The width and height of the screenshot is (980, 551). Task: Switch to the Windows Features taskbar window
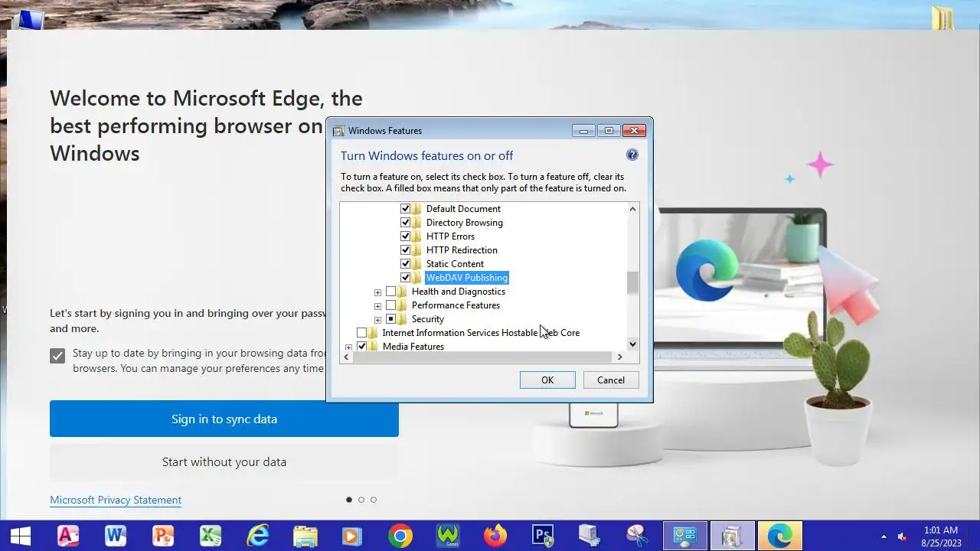click(x=733, y=536)
